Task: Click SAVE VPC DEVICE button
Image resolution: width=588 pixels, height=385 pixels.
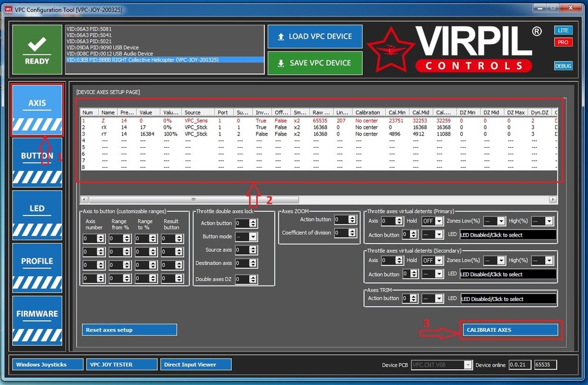Action: pos(315,63)
